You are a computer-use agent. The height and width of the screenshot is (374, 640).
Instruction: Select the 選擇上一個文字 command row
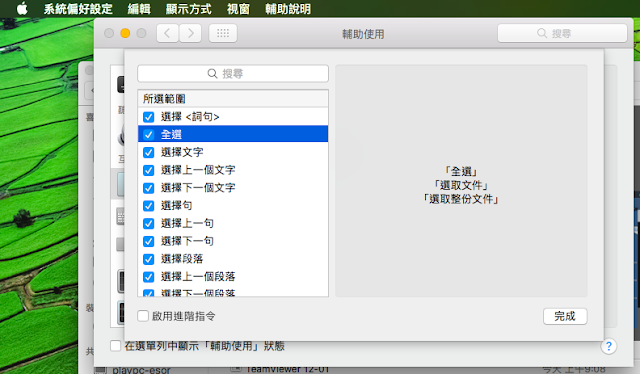click(x=233, y=170)
